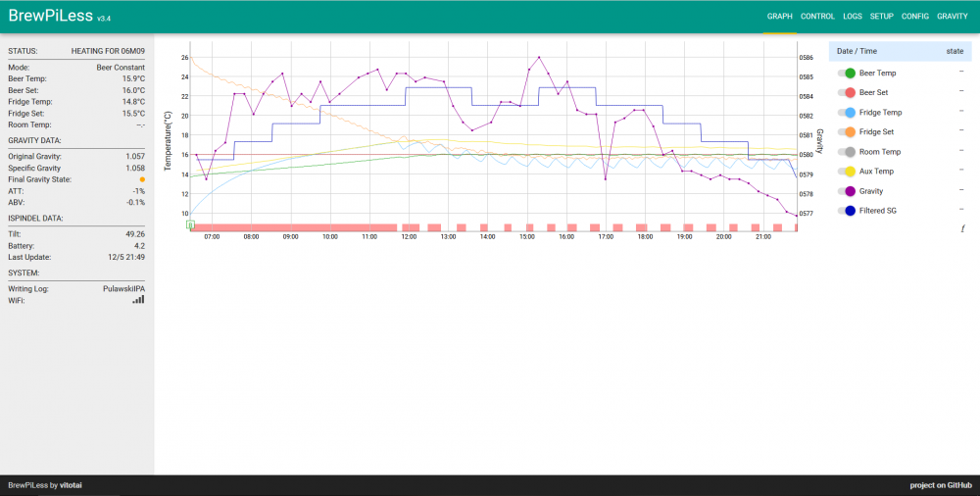This screenshot has width=980, height=496.
Task: Click the orange Final Gravity State indicator
Action: pos(142,179)
